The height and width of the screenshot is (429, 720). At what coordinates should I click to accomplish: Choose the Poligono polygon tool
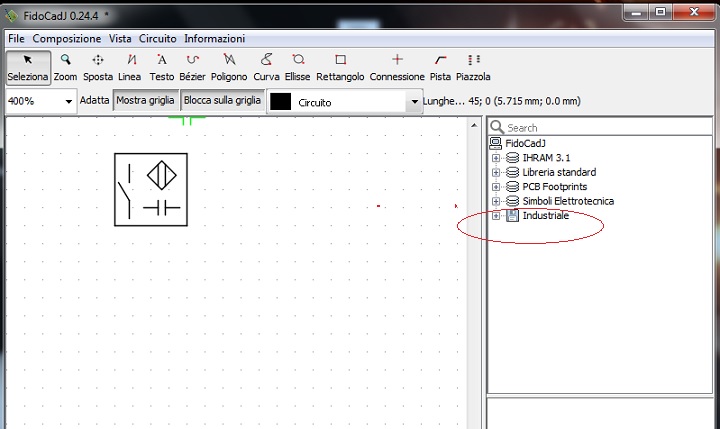229,67
